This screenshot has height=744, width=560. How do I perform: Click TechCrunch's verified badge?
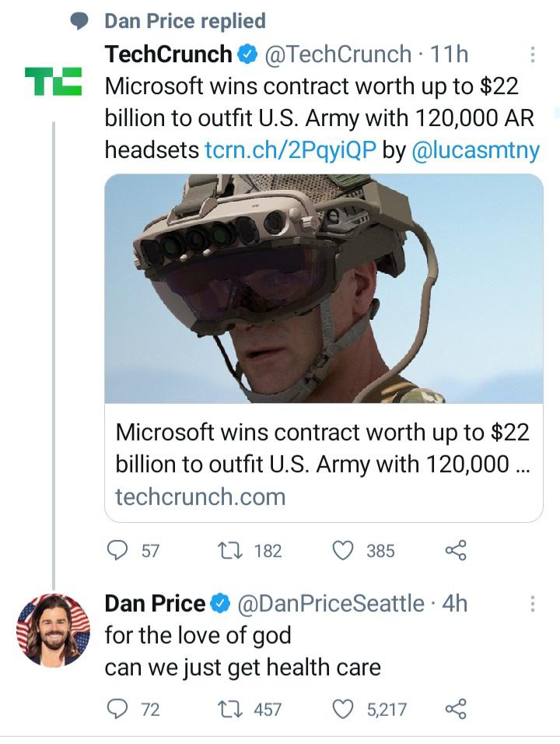tap(247, 54)
